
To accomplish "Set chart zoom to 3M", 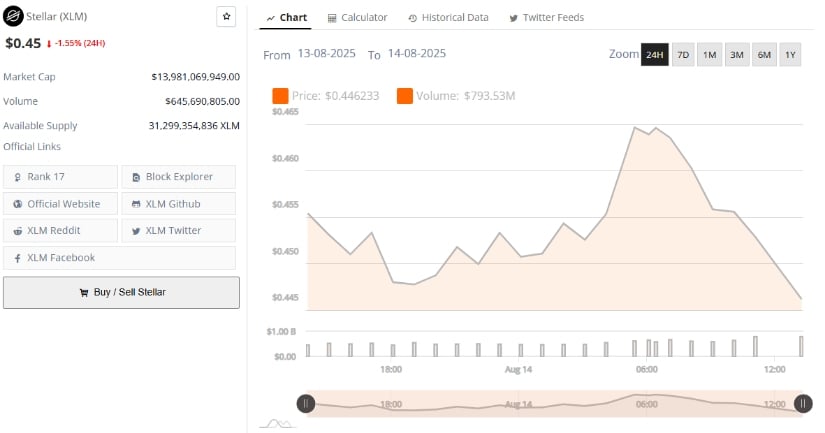I will tap(737, 55).
